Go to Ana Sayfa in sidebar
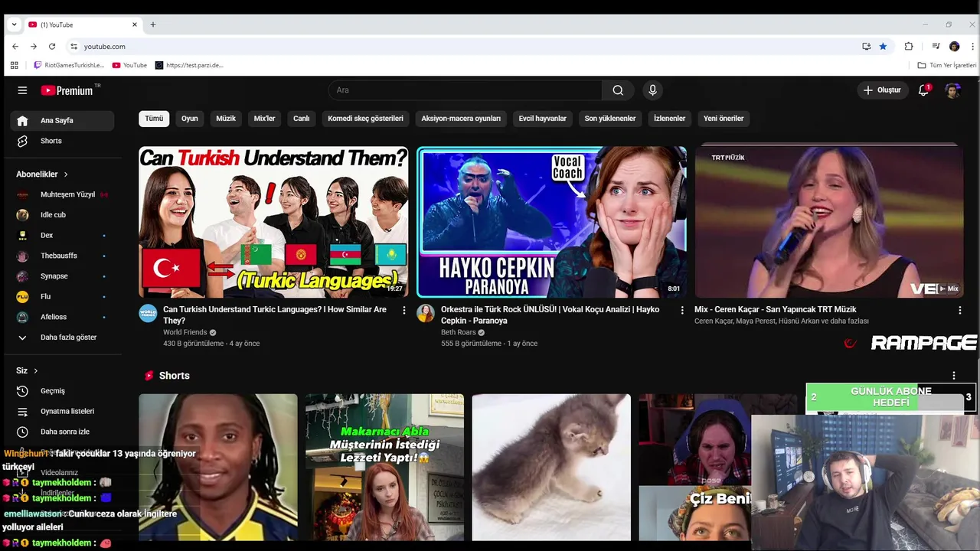Screen dimensions: 980x551 (x=62, y=120)
